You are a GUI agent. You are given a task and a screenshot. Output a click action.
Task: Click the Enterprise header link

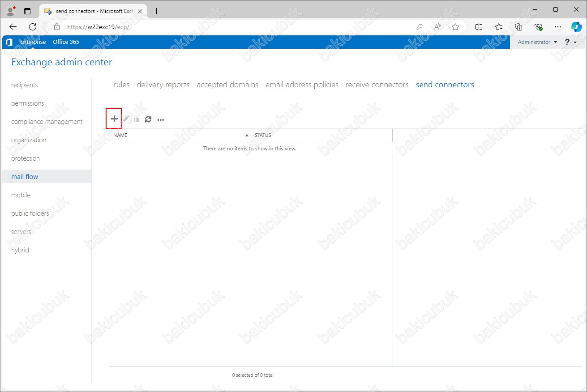coord(33,42)
